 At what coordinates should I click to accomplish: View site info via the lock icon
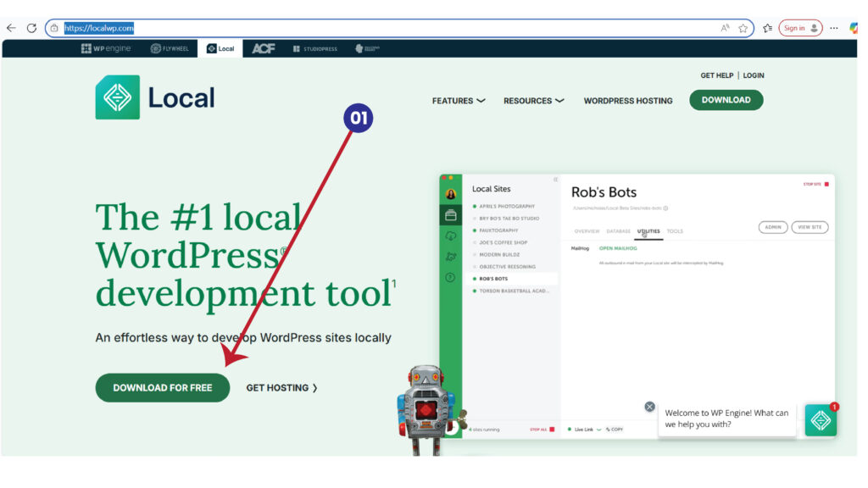[54, 28]
